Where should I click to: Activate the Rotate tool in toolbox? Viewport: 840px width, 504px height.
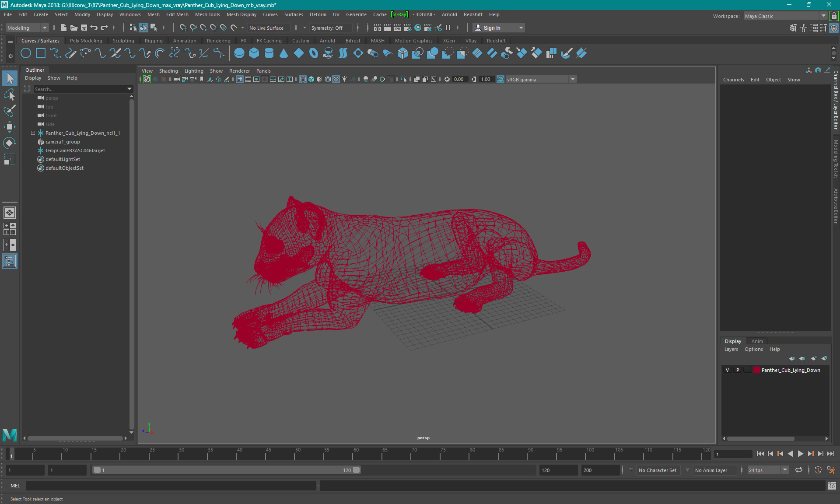(10, 143)
